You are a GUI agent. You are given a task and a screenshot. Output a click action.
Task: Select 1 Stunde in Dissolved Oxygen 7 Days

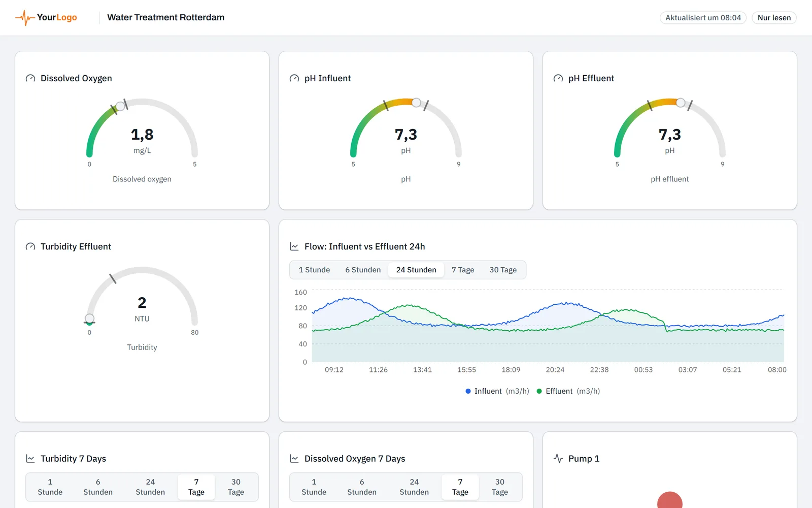click(x=314, y=487)
